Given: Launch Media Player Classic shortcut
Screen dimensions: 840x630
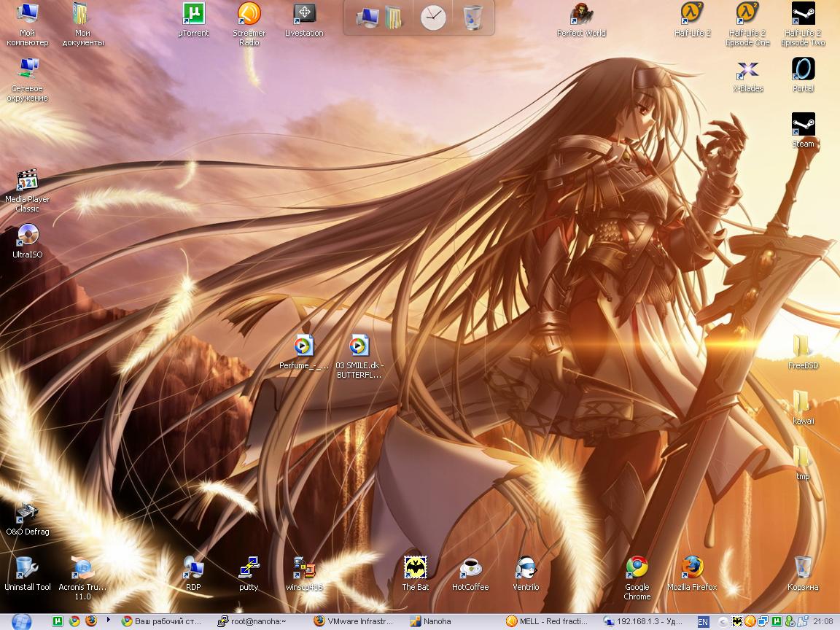Looking at the screenshot, I should point(27,191).
